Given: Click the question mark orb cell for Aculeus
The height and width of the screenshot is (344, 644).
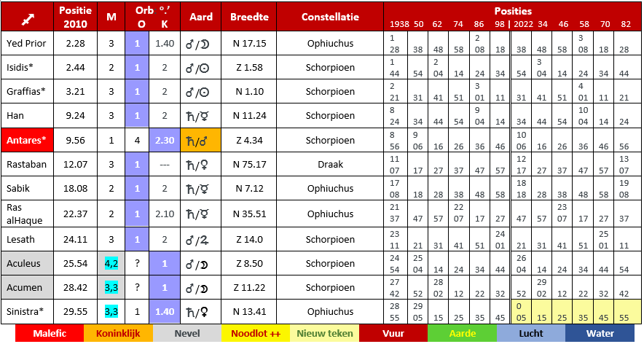Looking at the screenshot, I should (x=137, y=263).
